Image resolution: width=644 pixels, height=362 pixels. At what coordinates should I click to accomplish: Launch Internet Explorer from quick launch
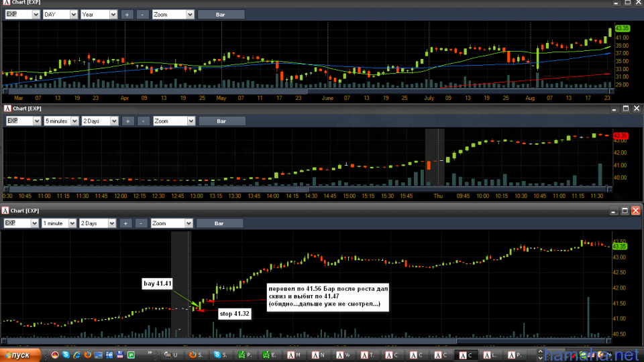76,355
